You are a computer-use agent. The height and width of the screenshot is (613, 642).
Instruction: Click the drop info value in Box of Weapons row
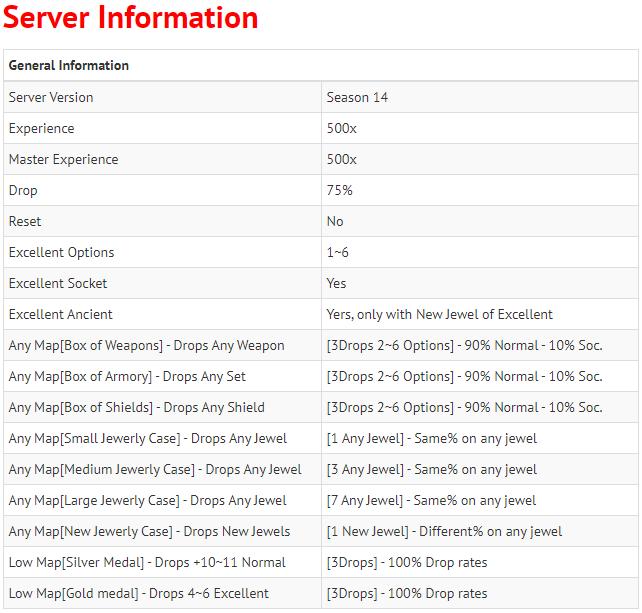click(464, 346)
